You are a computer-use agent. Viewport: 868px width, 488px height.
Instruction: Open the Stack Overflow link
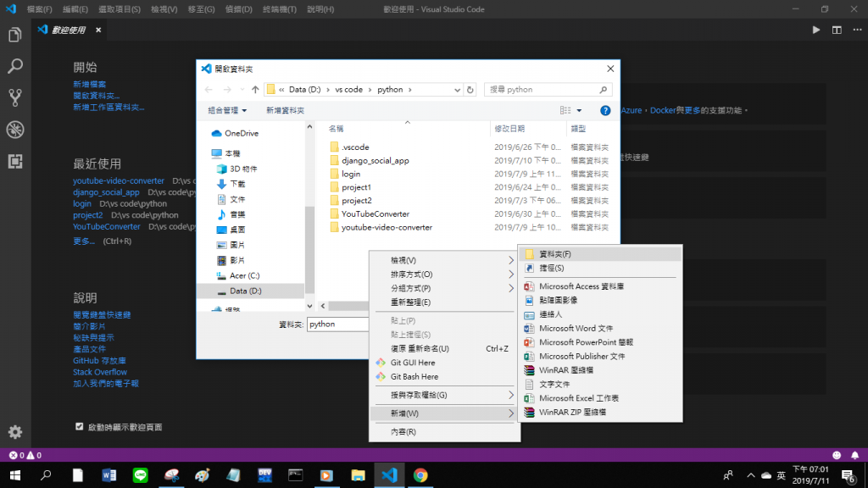(100, 373)
